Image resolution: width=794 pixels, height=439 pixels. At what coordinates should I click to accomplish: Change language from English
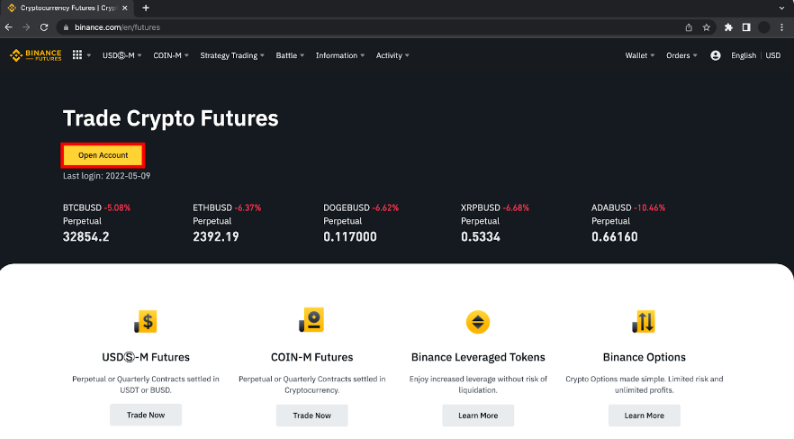743,55
